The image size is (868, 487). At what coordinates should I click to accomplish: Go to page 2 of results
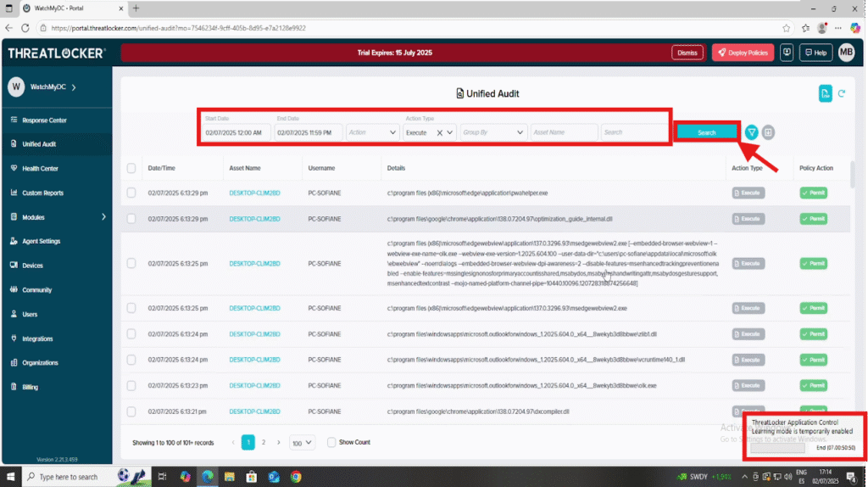click(x=264, y=442)
